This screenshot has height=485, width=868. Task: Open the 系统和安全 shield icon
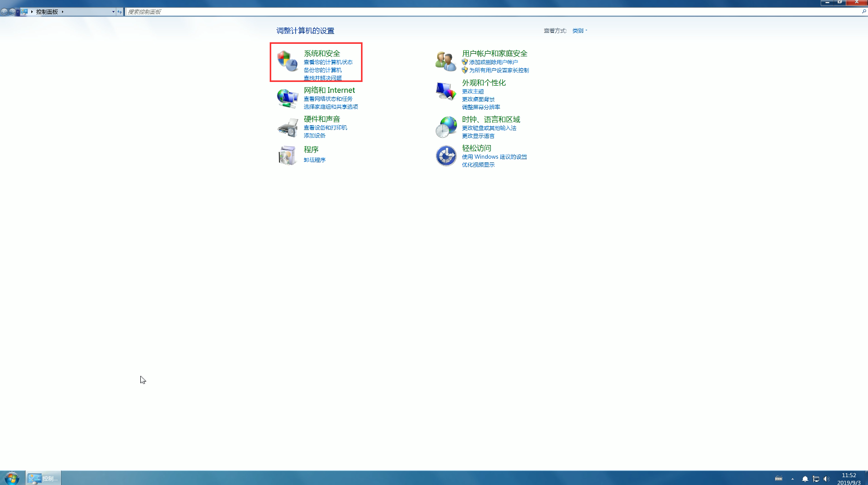287,61
